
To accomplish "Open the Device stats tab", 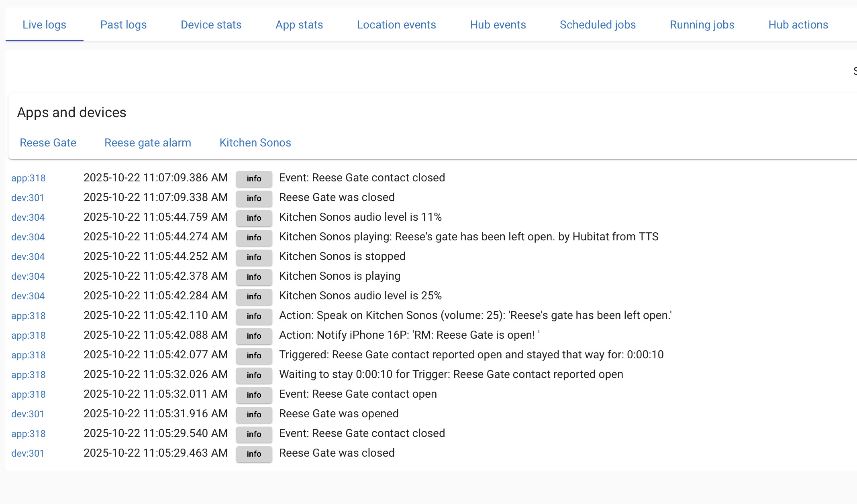I will pyautogui.click(x=211, y=25).
